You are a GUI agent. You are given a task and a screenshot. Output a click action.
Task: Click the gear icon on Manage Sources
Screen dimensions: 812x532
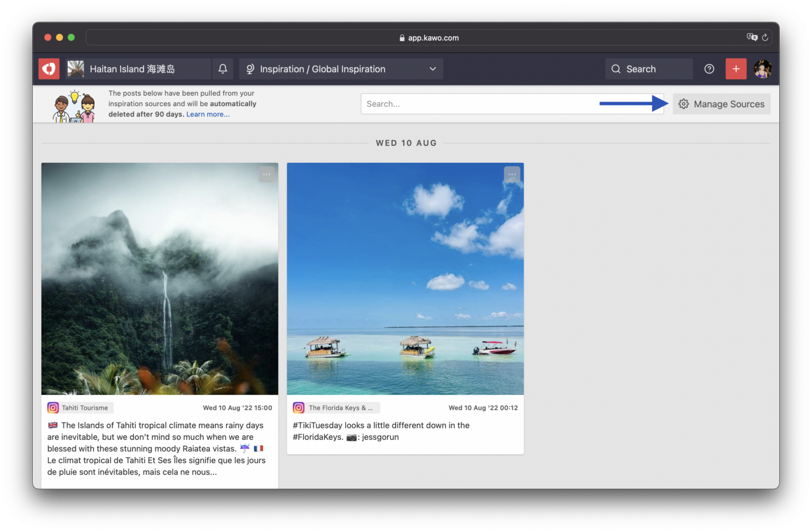coord(684,104)
